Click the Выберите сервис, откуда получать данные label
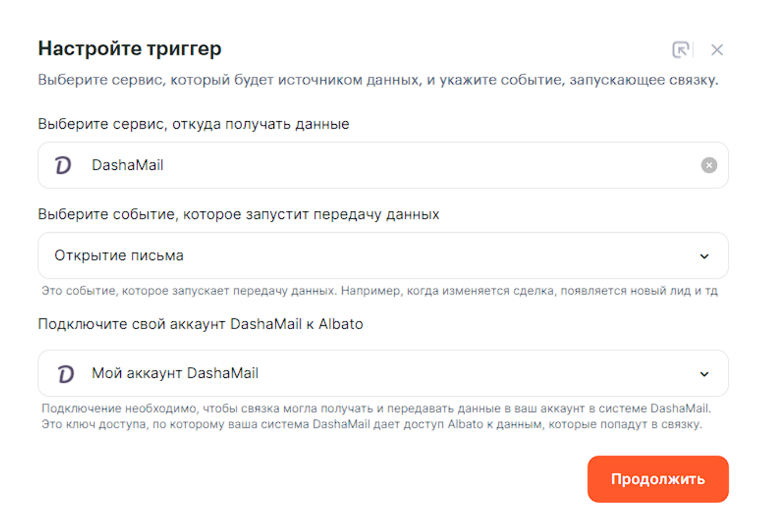763x532 pixels. point(194,124)
